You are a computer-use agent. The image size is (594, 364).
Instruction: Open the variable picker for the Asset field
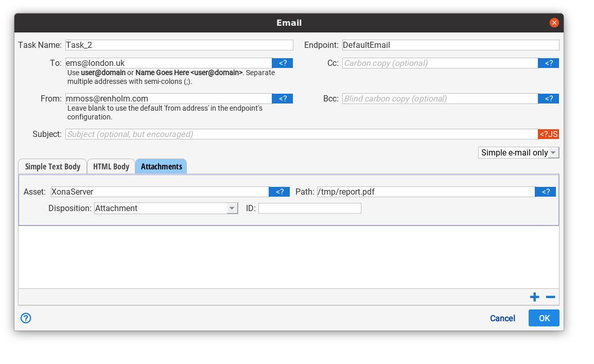(279, 192)
